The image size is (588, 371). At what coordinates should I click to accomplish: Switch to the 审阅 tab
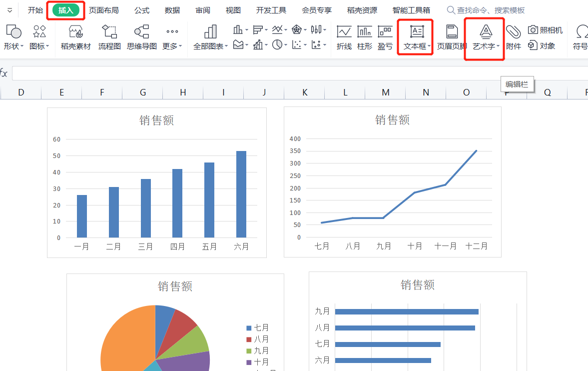(202, 10)
